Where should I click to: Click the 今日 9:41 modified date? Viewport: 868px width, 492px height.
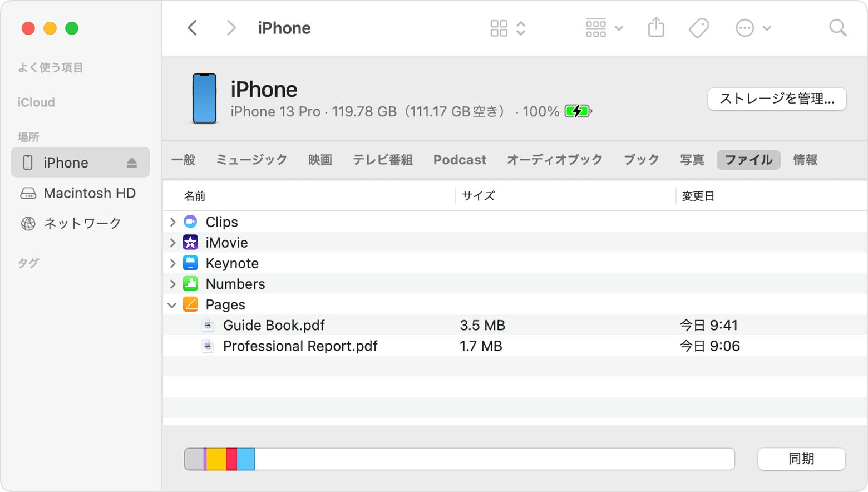tap(709, 325)
